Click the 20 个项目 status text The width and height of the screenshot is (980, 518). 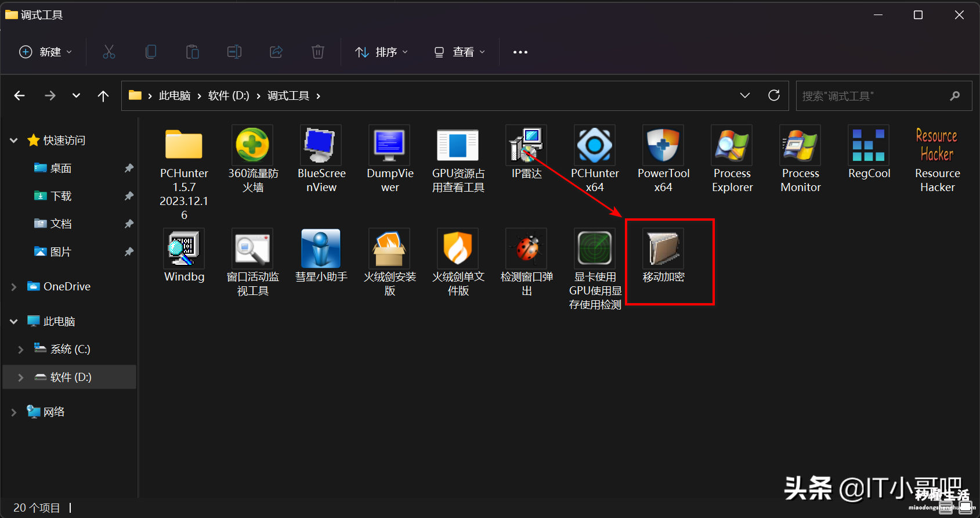37,508
